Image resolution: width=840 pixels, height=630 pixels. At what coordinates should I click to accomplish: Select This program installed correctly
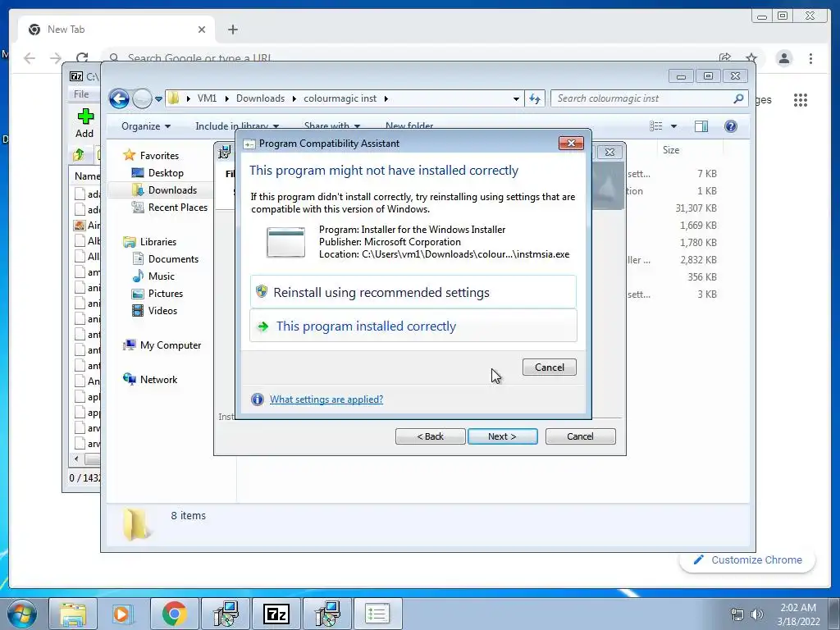point(413,326)
